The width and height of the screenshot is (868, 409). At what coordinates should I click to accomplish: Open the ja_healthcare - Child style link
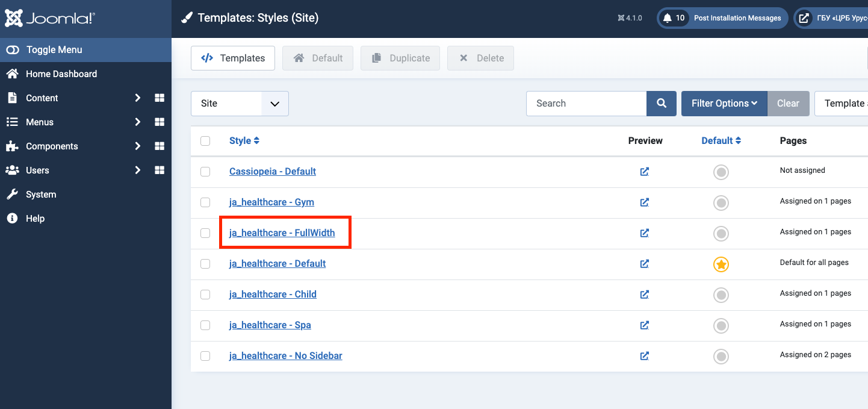click(x=273, y=295)
